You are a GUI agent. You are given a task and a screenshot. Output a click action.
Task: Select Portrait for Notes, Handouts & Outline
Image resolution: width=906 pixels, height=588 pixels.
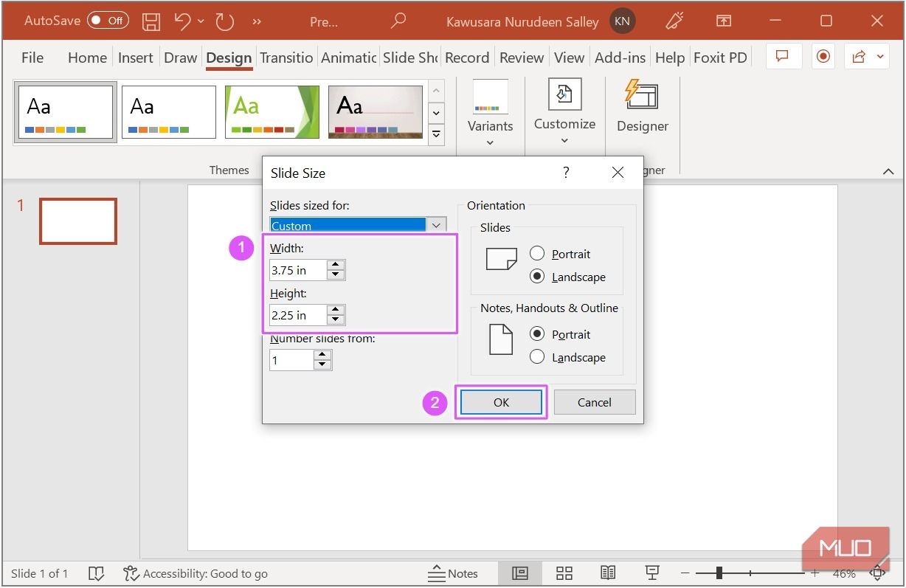point(537,334)
